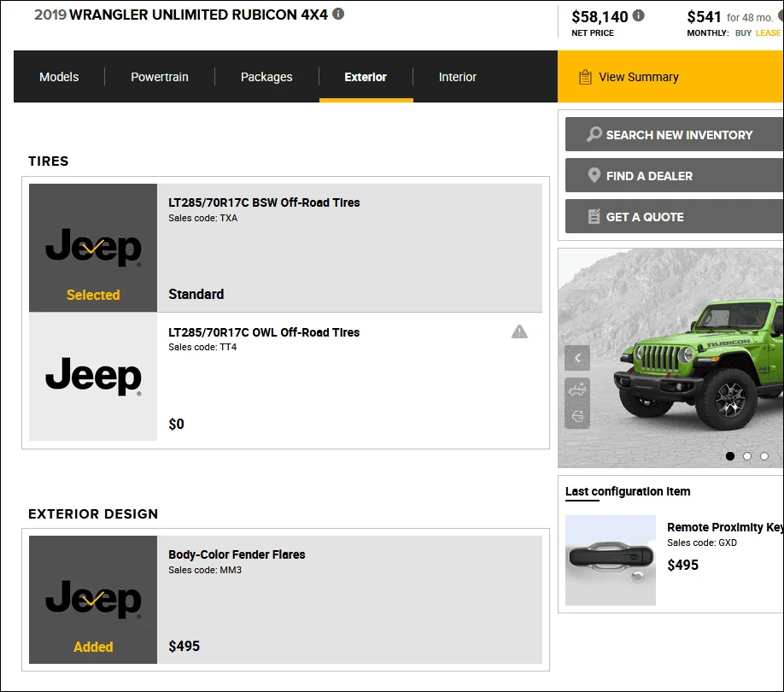Image resolution: width=784 pixels, height=692 pixels.
Task: Select the OWL Off-Road Tires Jeep tile
Action: tap(93, 377)
